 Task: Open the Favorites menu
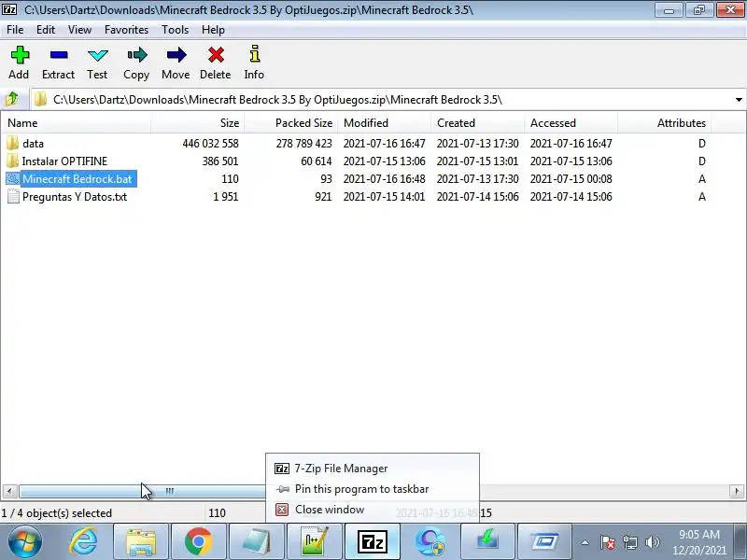point(127,30)
